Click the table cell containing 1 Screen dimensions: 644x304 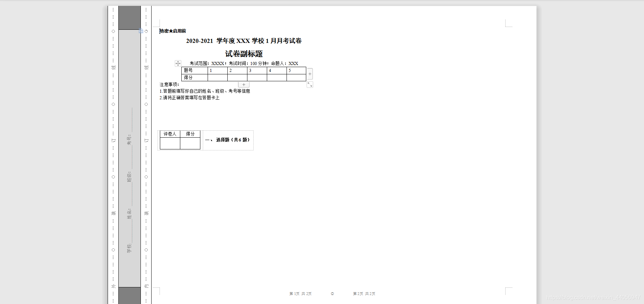pyautogui.click(x=218, y=71)
